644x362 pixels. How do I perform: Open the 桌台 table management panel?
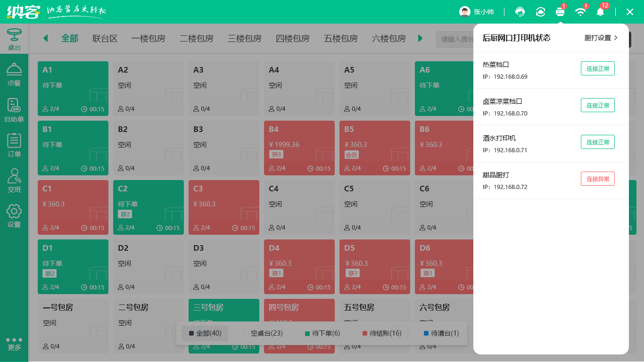point(14,39)
